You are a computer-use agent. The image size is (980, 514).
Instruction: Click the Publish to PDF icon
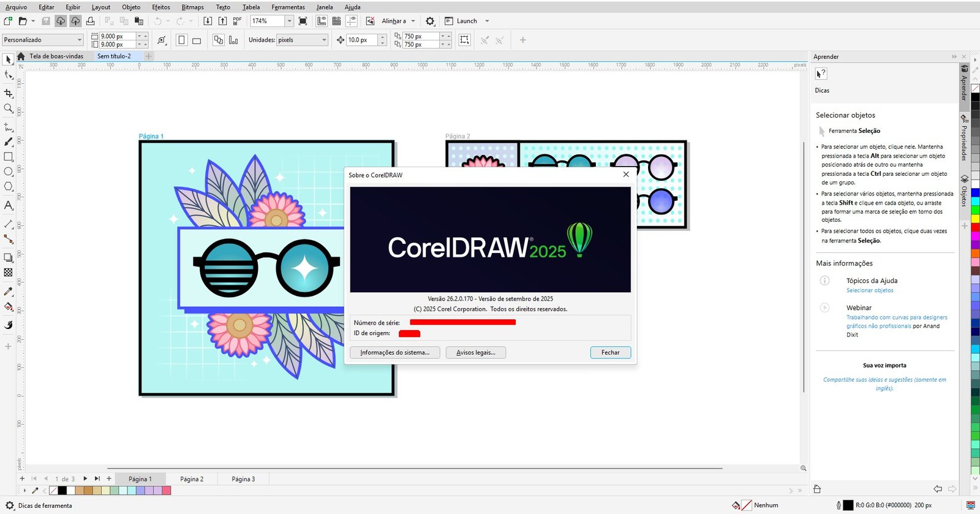(x=237, y=21)
